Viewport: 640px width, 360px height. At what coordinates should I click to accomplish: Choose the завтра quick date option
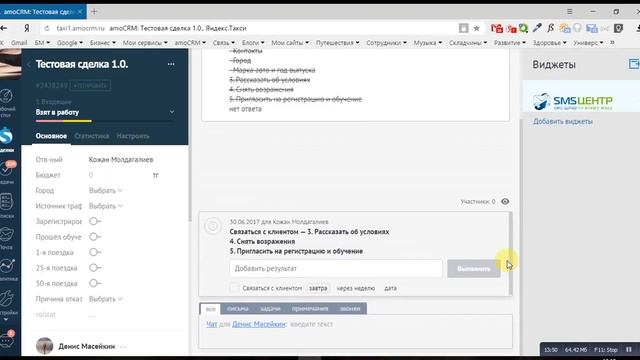[x=318, y=288]
